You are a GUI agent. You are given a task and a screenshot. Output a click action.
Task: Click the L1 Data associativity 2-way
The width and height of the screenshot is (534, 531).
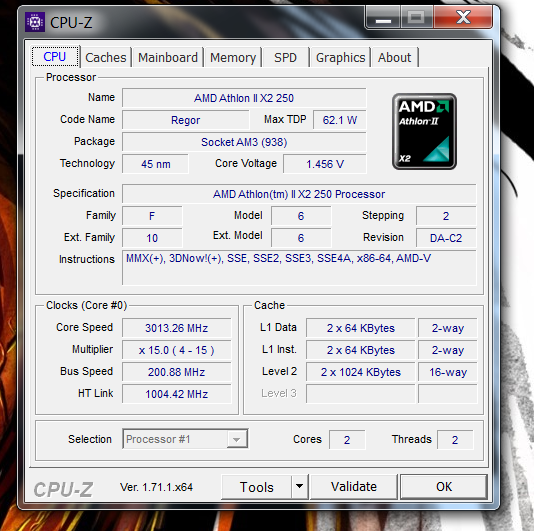(448, 328)
